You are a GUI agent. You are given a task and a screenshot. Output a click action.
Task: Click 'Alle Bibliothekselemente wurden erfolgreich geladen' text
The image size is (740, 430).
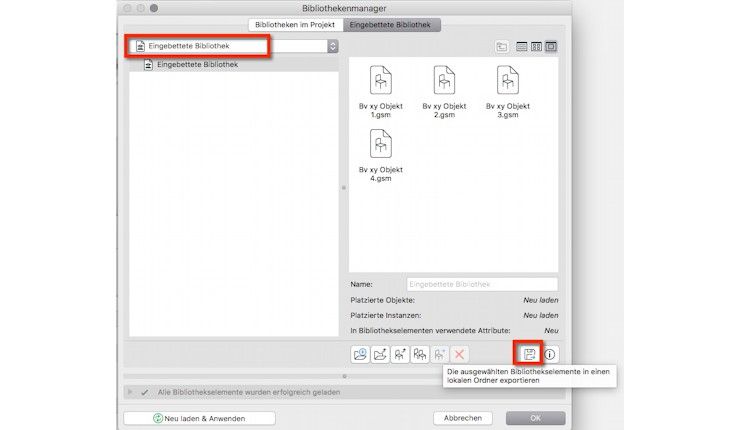coord(249,392)
